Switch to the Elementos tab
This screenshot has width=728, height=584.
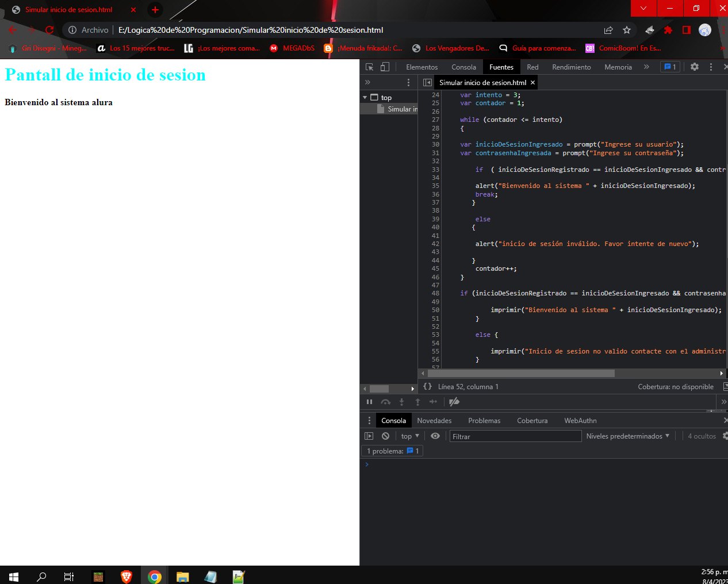(422, 67)
